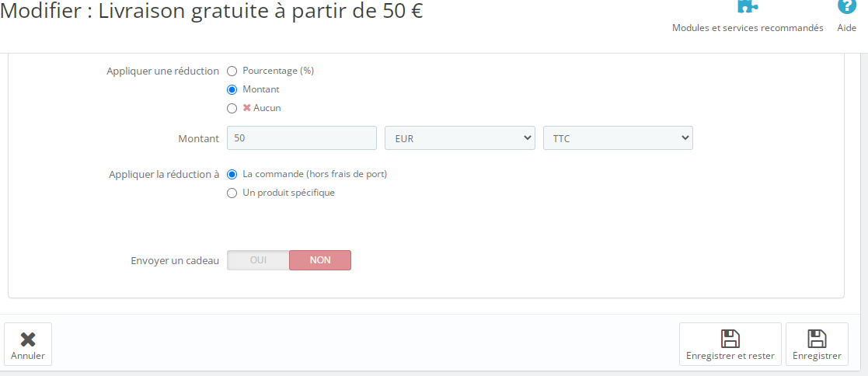Viewport: 868px width, 376px height.
Task: Click the Montant amount field
Action: point(302,138)
